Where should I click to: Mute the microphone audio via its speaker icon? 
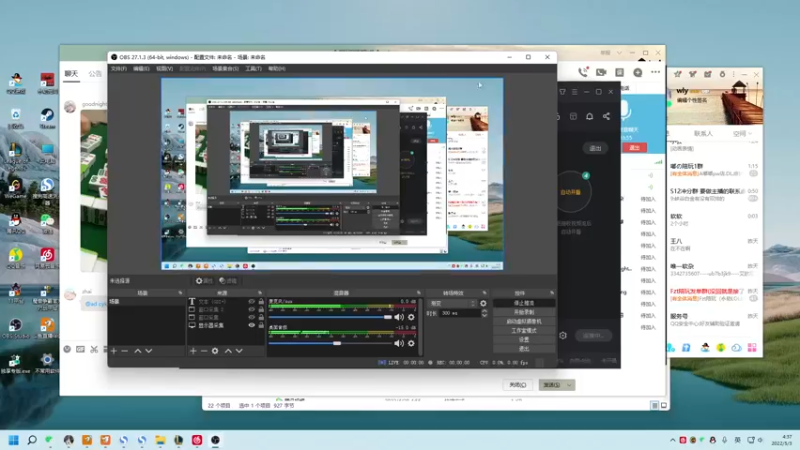point(399,317)
